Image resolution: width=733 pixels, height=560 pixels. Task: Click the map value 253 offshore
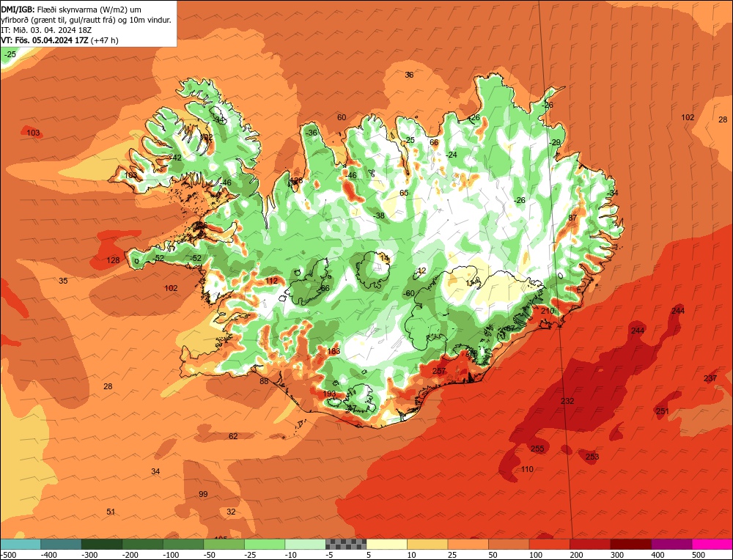[592, 457]
